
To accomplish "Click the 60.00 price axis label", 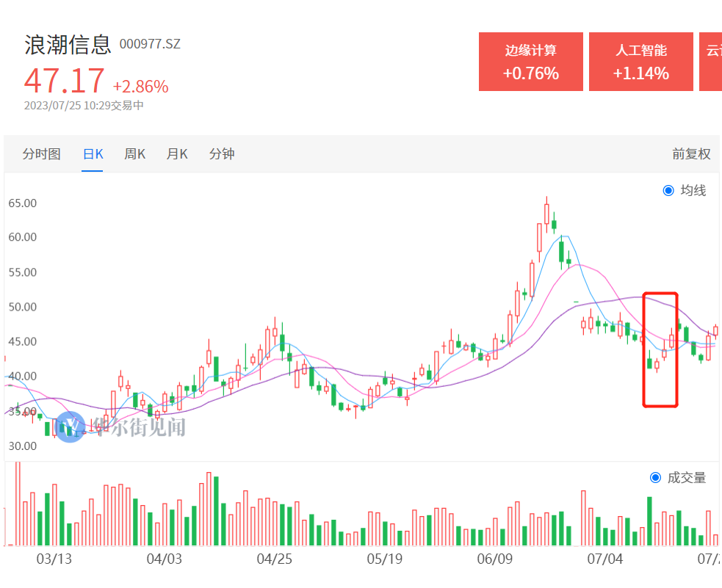I will click(x=23, y=237).
